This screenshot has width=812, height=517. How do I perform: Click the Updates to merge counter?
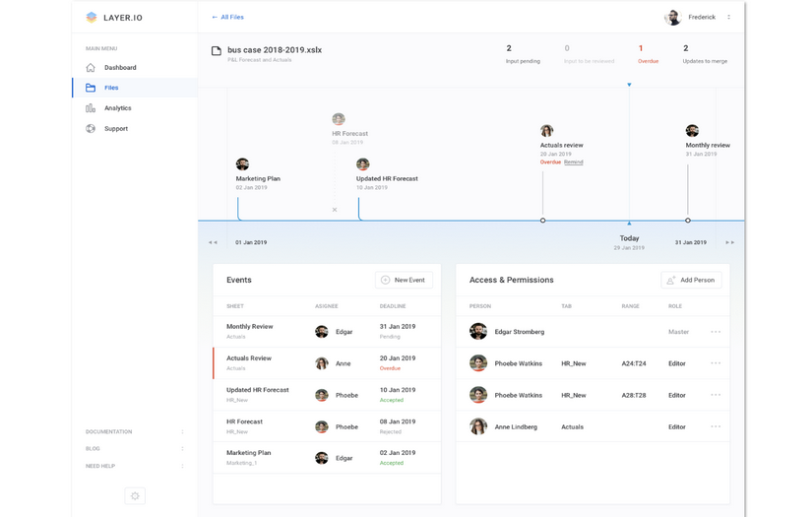pos(705,54)
